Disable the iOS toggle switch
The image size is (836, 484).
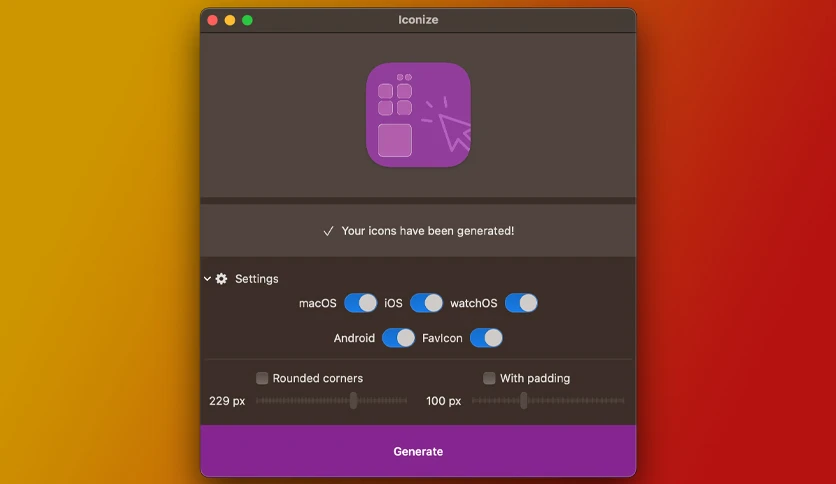pos(426,303)
